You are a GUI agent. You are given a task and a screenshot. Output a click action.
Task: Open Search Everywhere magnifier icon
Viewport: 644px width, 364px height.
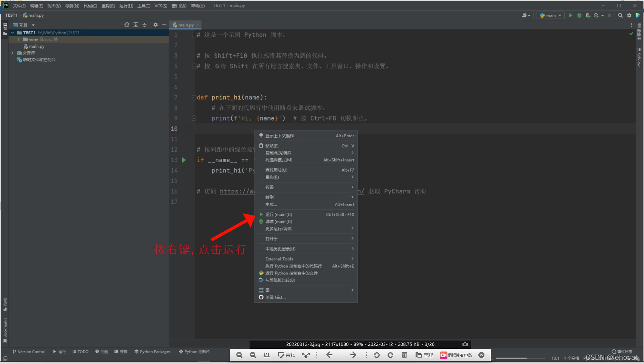pos(620,15)
